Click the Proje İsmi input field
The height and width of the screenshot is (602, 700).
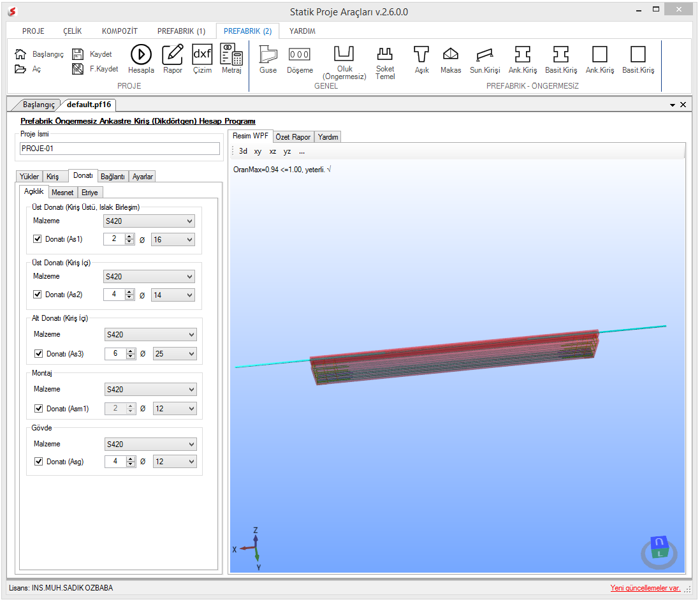(x=120, y=148)
